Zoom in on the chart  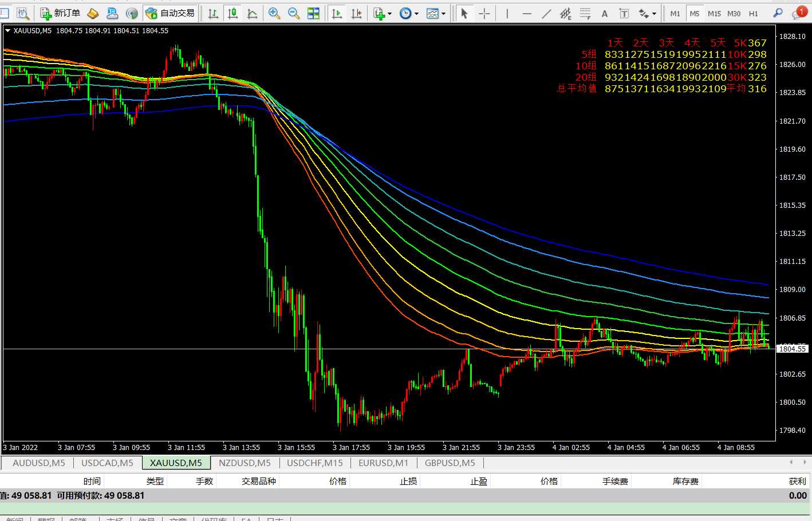274,13
